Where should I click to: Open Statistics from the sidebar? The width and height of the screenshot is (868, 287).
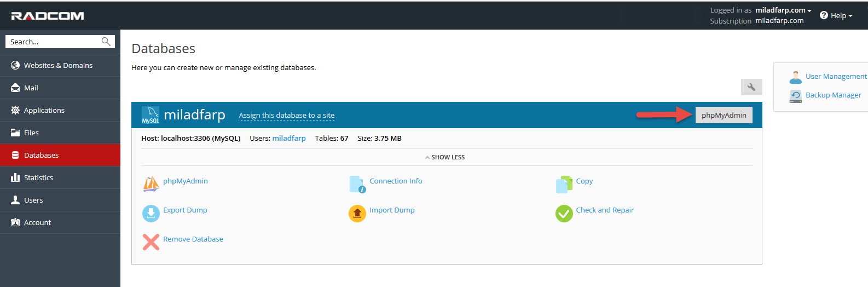[38, 177]
